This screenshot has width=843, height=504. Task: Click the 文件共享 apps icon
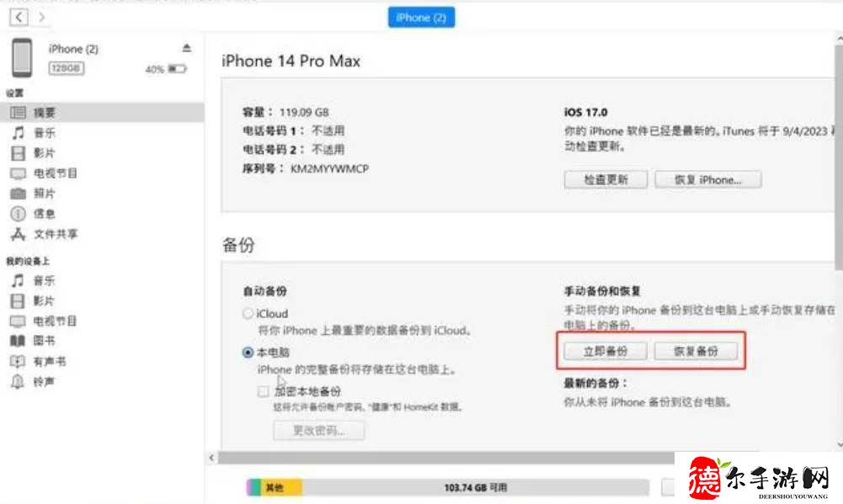tap(18, 234)
